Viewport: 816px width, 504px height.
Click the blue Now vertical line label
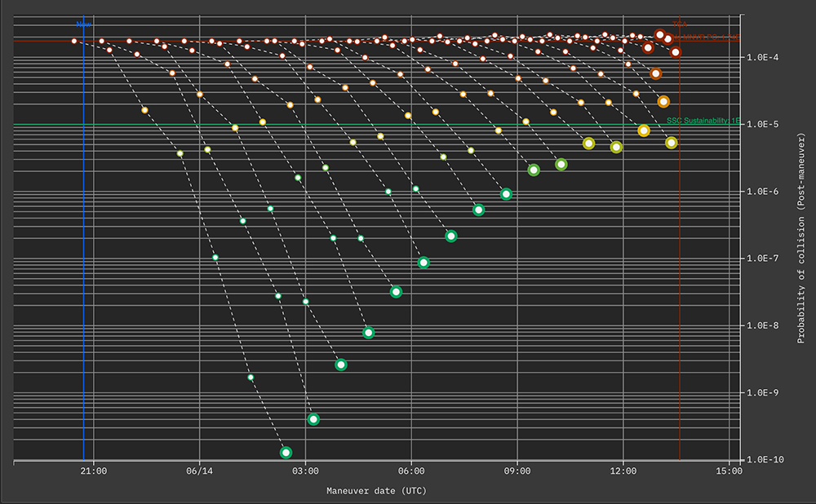83,24
